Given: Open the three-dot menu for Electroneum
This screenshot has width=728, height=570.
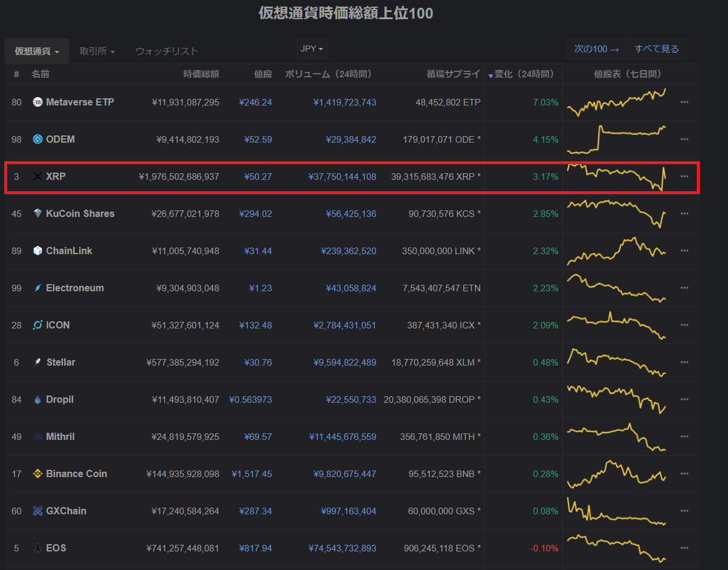Looking at the screenshot, I should coord(684,288).
